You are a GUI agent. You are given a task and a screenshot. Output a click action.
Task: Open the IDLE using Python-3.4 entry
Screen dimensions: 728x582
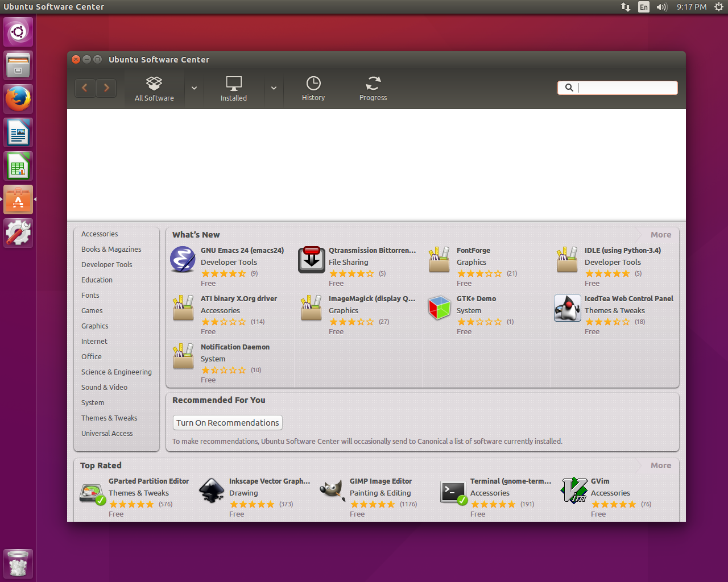614,267
